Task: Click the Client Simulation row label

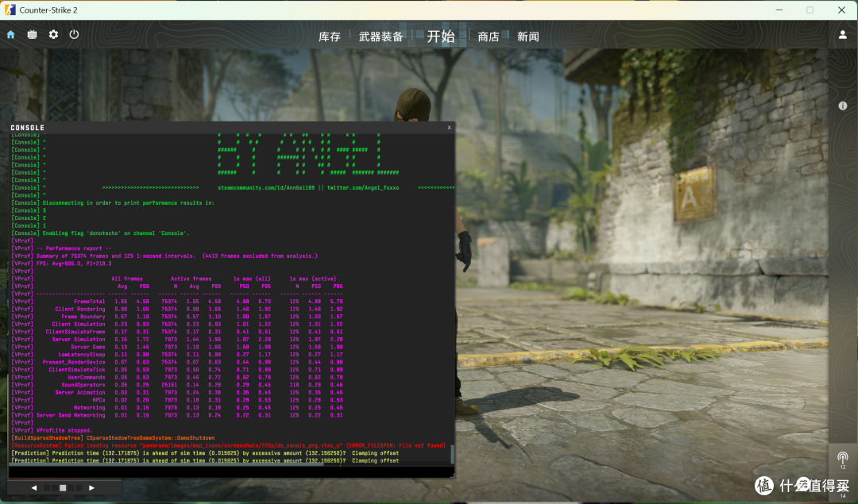Action: click(x=78, y=324)
